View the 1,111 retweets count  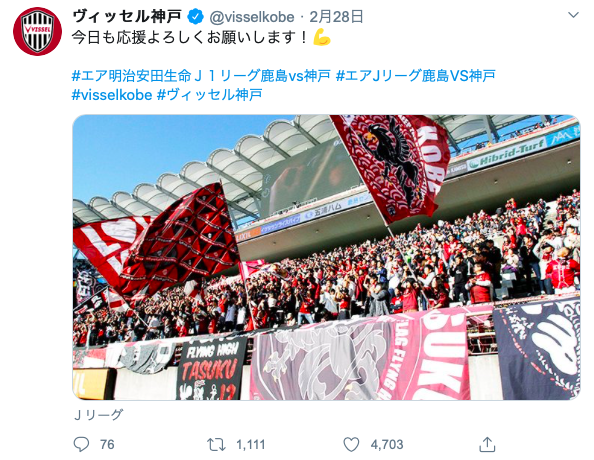(250, 444)
